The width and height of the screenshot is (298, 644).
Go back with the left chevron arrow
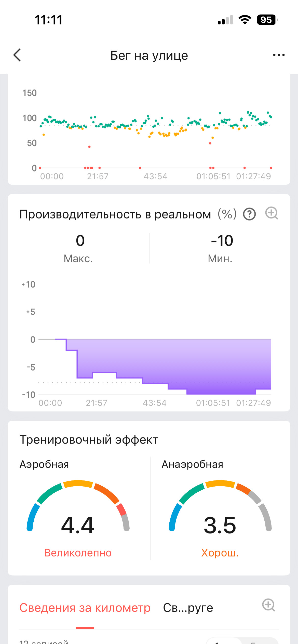[17, 55]
